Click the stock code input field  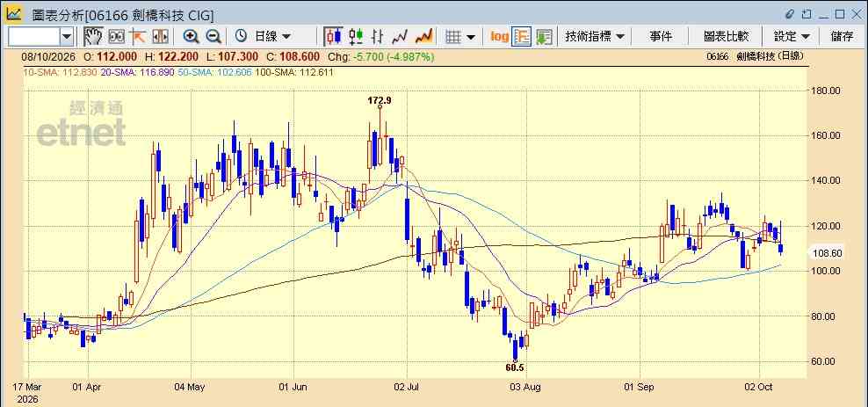point(34,37)
